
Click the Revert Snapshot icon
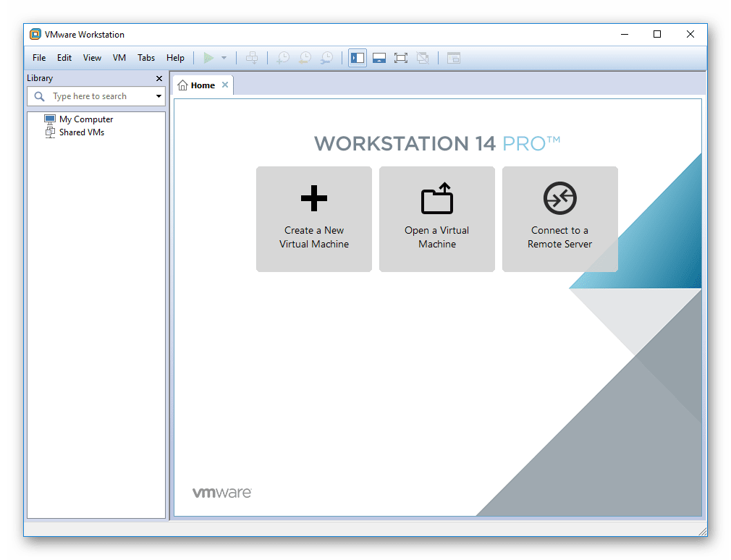click(x=304, y=58)
